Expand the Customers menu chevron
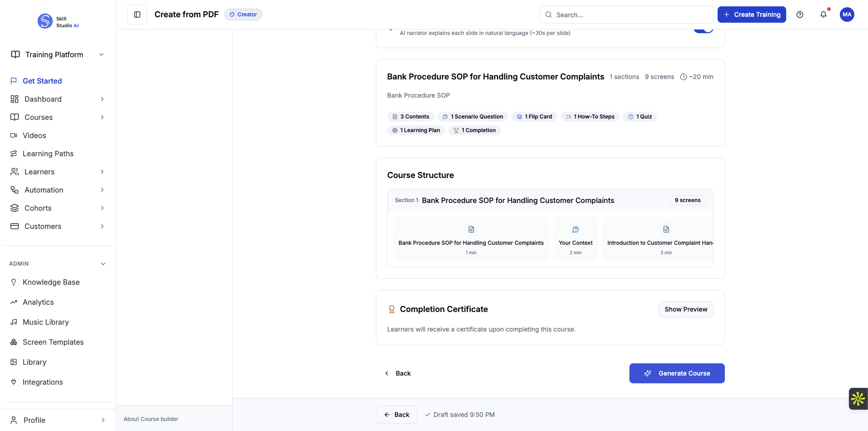The image size is (868, 431). [x=102, y=226]
